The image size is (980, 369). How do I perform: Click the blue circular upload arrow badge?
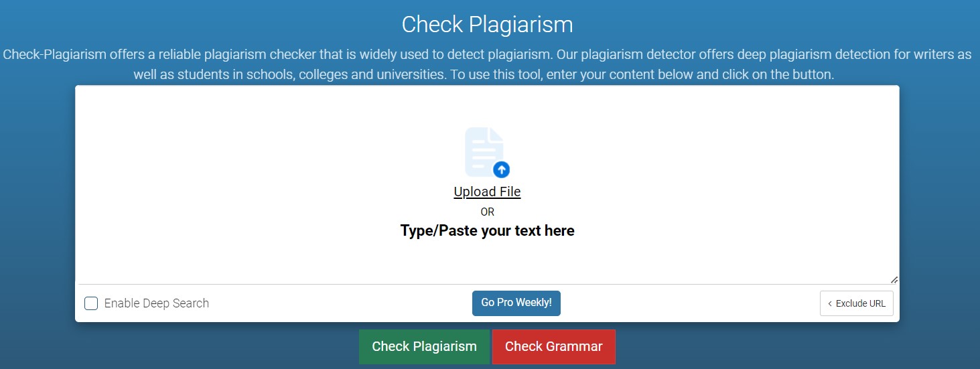[501, 169]
